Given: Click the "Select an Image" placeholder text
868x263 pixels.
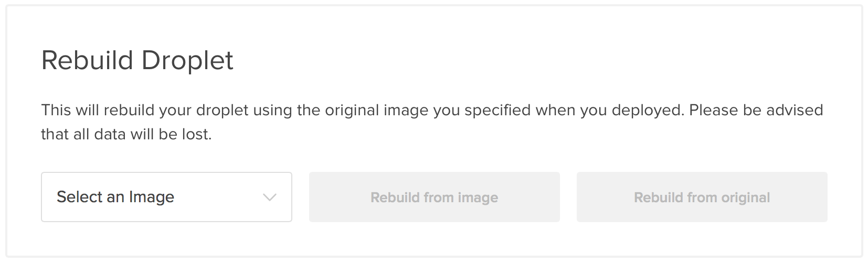Looking at the screenshot, I should [x=115, y=197].
